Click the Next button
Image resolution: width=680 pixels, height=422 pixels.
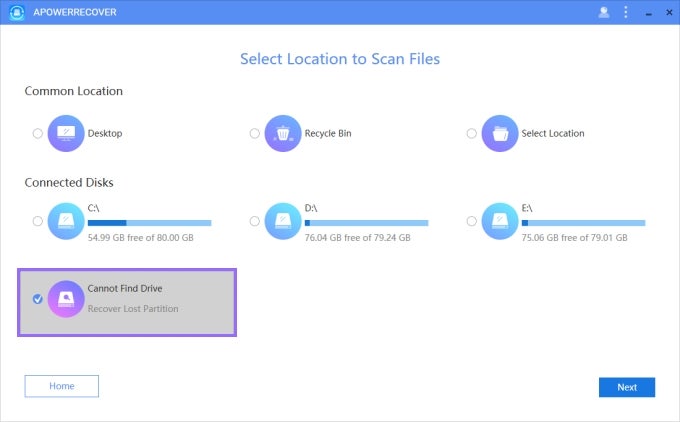(x=626, y=387)
